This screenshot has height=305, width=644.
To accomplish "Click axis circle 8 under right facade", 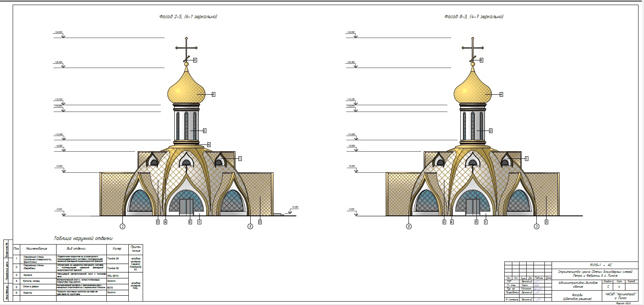I will coord(409,226).
